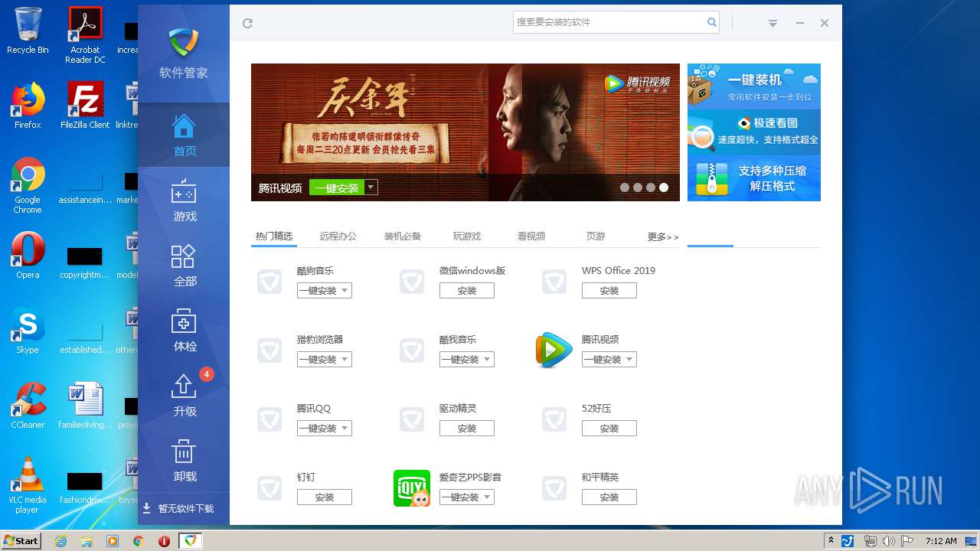
Task: Select the first banner carousel dot
Action: [625, 187]
